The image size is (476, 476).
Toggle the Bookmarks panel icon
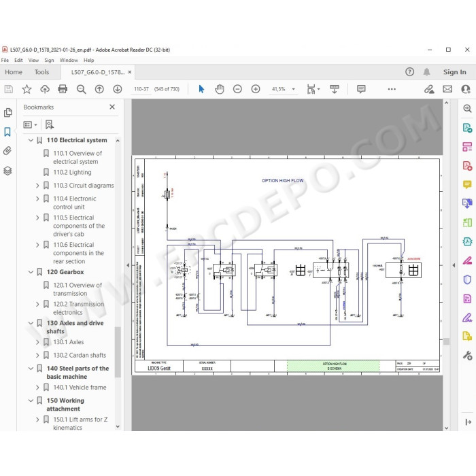coord(7,132)
